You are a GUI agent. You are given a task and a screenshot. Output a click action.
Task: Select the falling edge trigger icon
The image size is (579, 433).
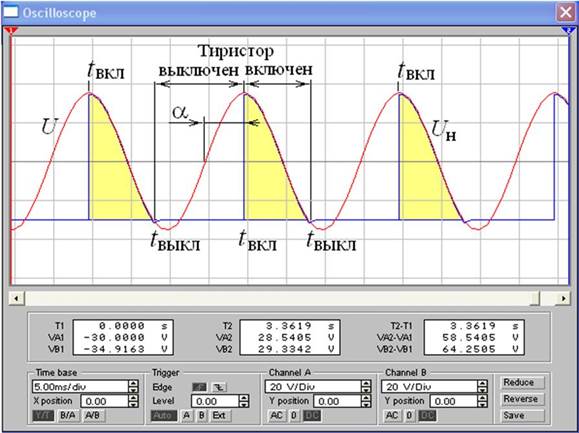point(219,387)
